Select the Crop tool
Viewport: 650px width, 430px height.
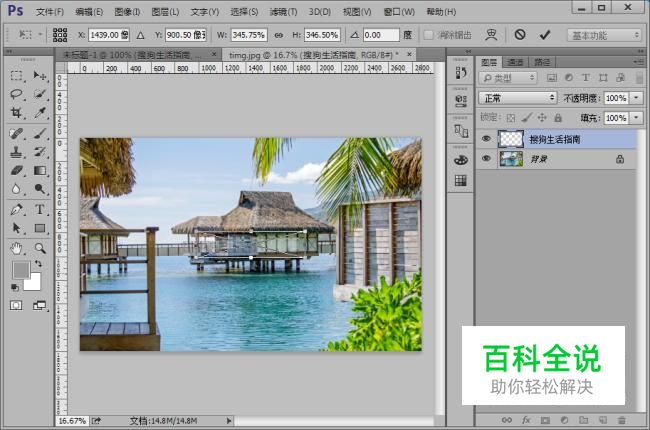tap(16, 112)
